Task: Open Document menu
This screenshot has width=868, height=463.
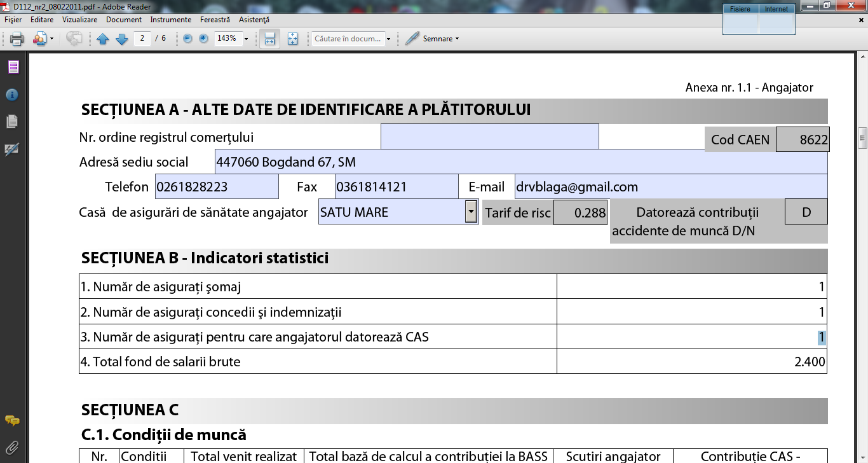Action: 124,20
